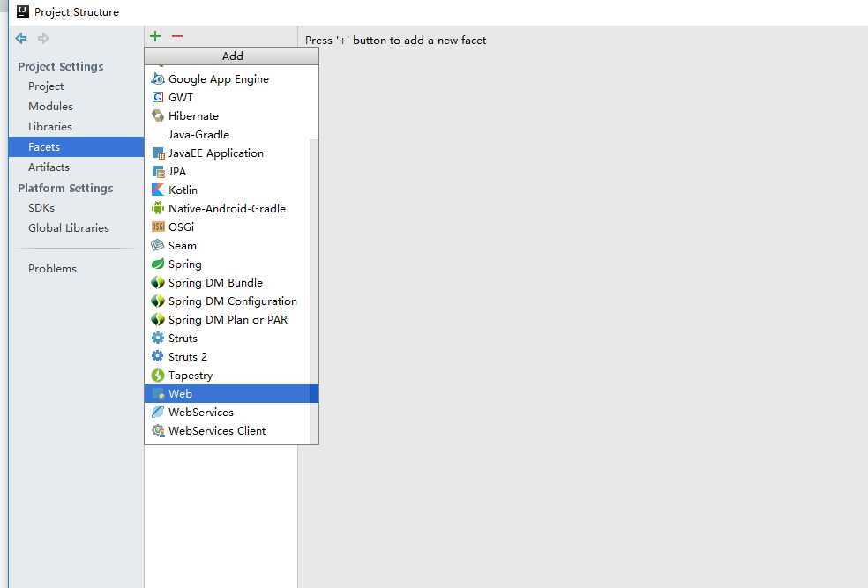Click the Seam facet icon
868x588 pixels.
pos(158,246)
